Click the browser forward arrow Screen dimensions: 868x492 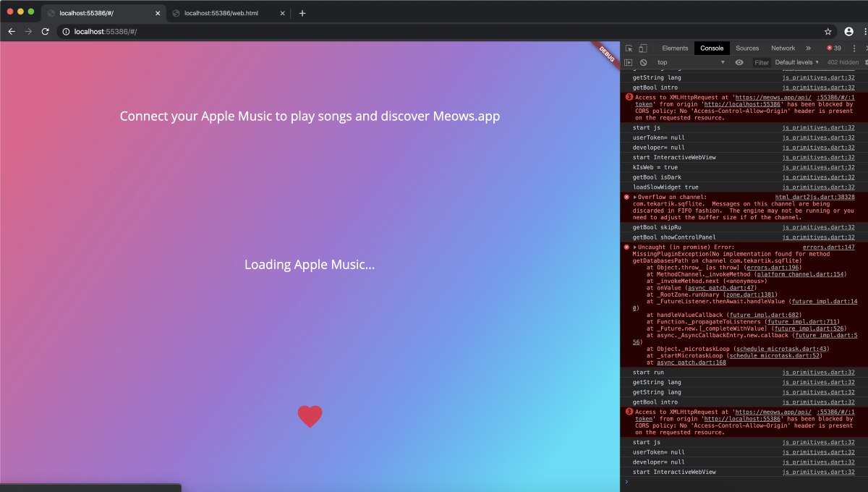point(28,32)
